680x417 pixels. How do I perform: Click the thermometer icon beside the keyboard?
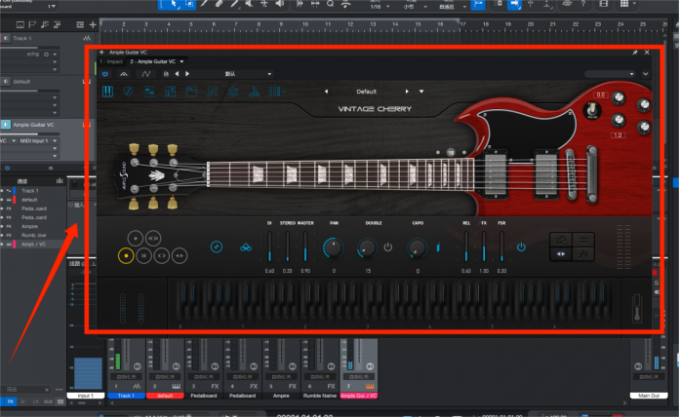click(635, 311)
